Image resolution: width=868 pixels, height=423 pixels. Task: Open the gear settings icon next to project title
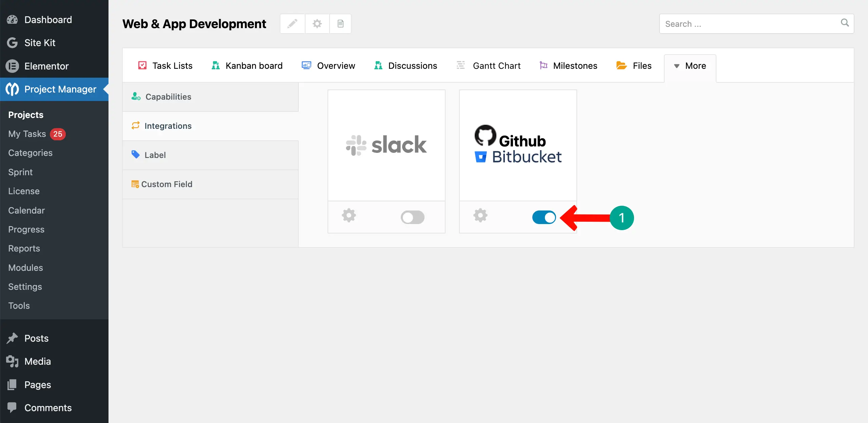(x=316, y=24)
